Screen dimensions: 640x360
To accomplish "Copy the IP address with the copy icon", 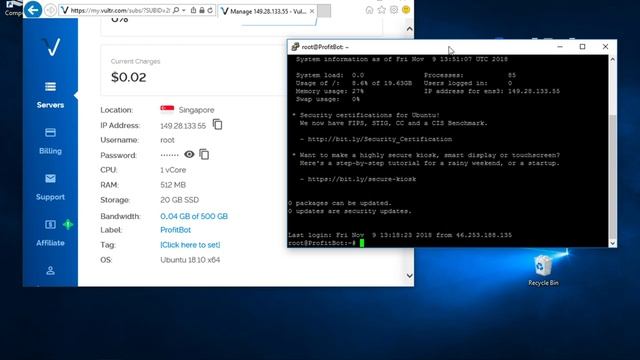I will 218,124.
